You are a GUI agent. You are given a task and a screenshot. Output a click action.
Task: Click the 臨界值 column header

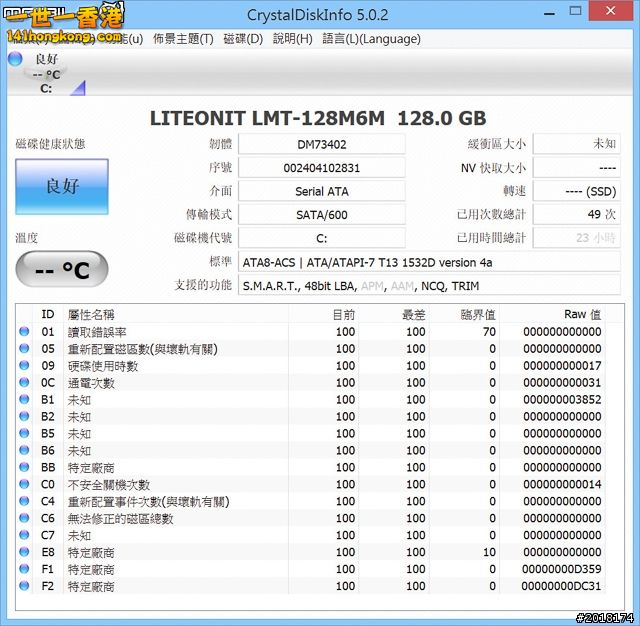click(478, 314)
